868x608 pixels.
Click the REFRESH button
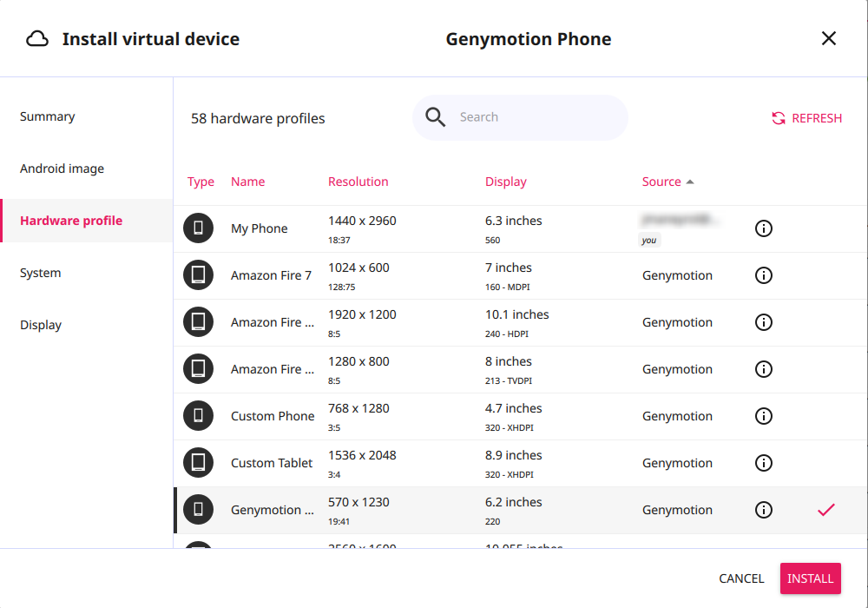[806, 118]
